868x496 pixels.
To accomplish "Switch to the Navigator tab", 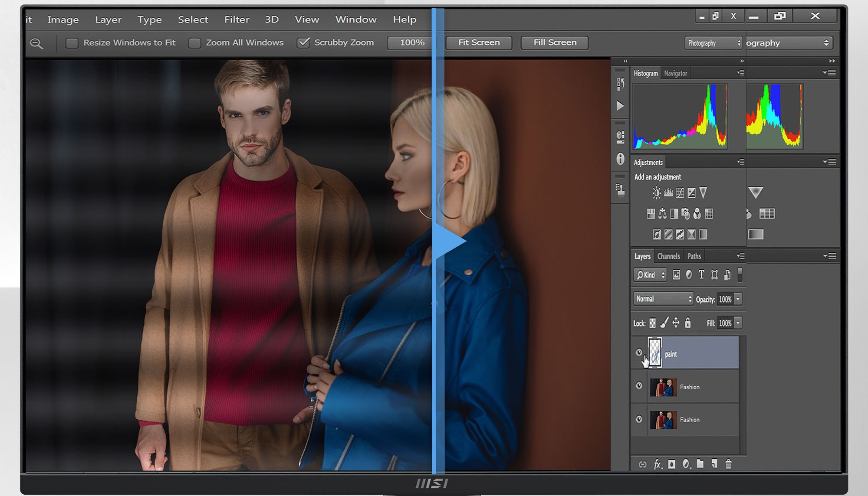I will pos(676,73).
